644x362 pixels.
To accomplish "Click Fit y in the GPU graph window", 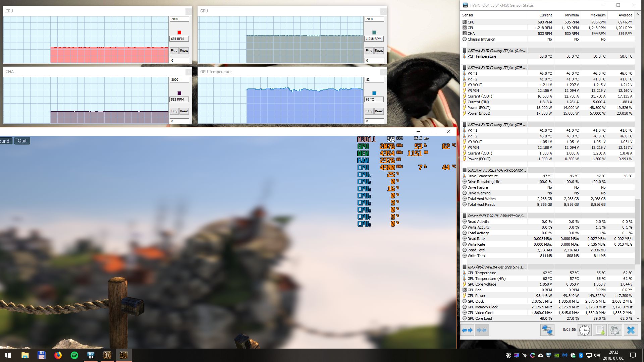I will click(x=369, y=51).
